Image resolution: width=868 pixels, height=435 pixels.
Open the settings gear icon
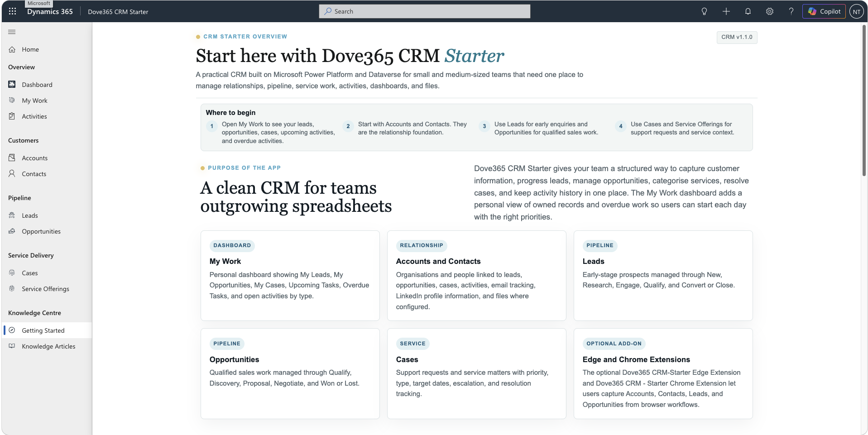769,11
